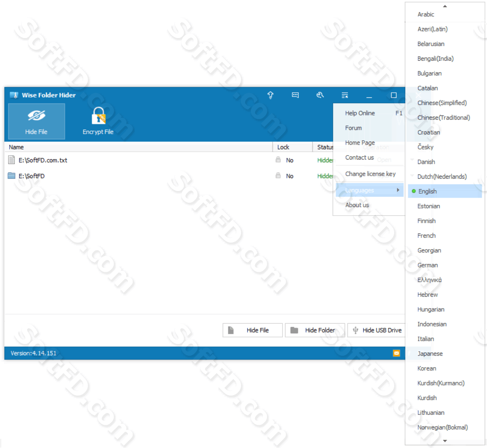The height and width of the screenshot is (448, 487).
Task: Open Help Online from the menu
Action: pyautogui.click(x=370, y=113)
